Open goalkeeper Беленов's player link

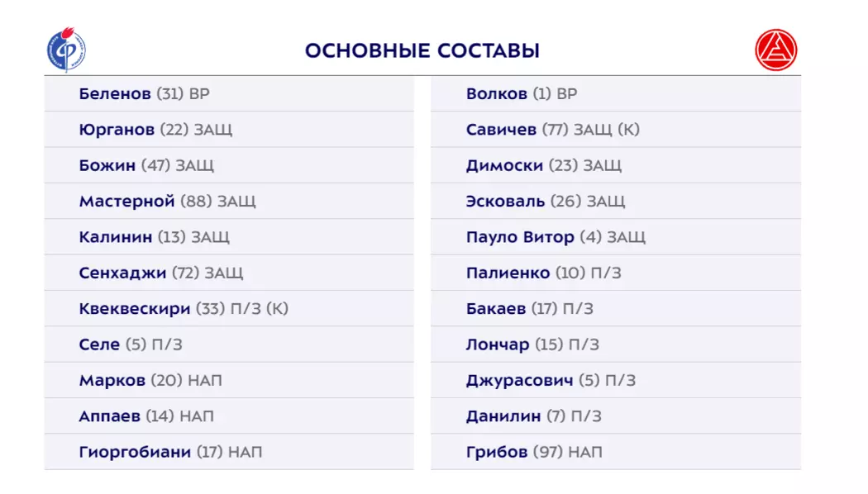coord(115,94)
